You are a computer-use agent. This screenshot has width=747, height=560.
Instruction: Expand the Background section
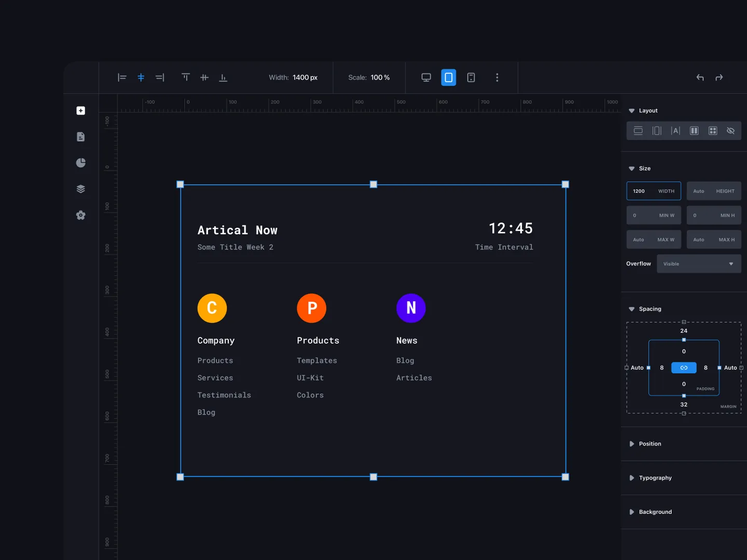(655, 512)
